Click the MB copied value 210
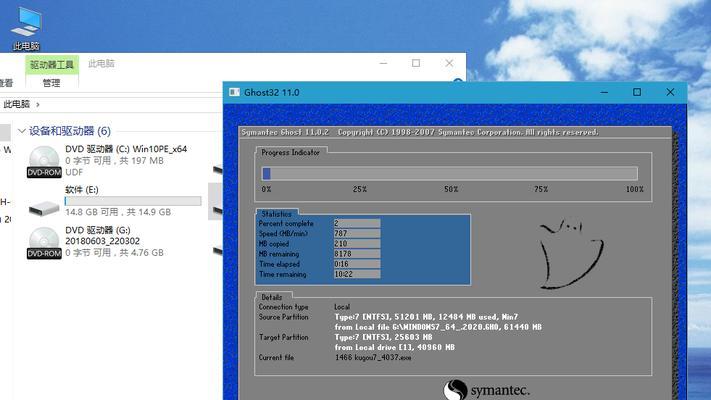 click(357, 244)
